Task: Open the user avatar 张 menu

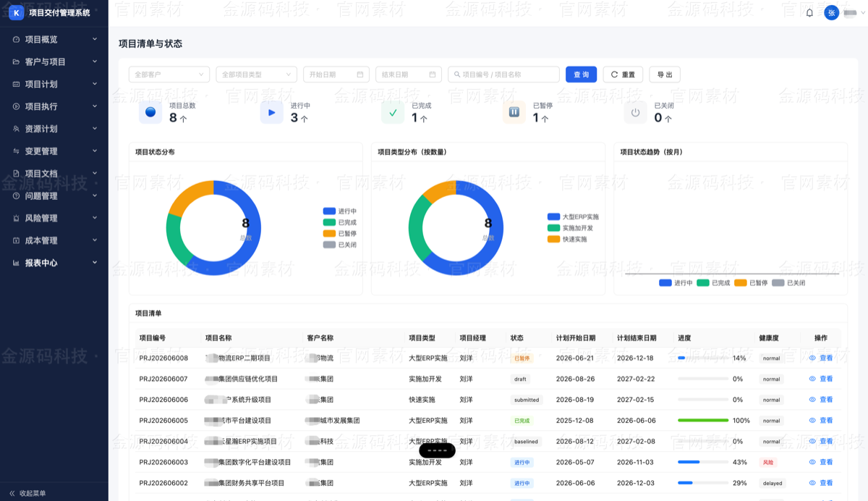Action: 831,13
